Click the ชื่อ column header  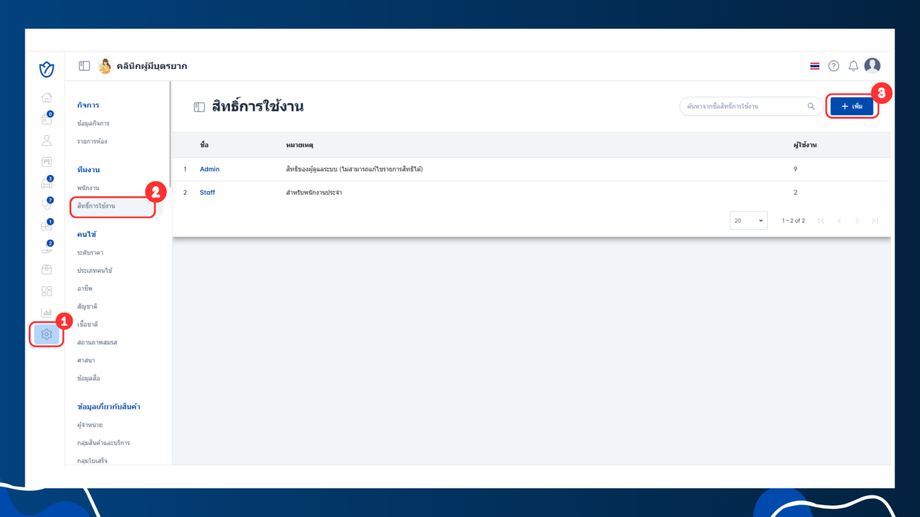point(204,145)
